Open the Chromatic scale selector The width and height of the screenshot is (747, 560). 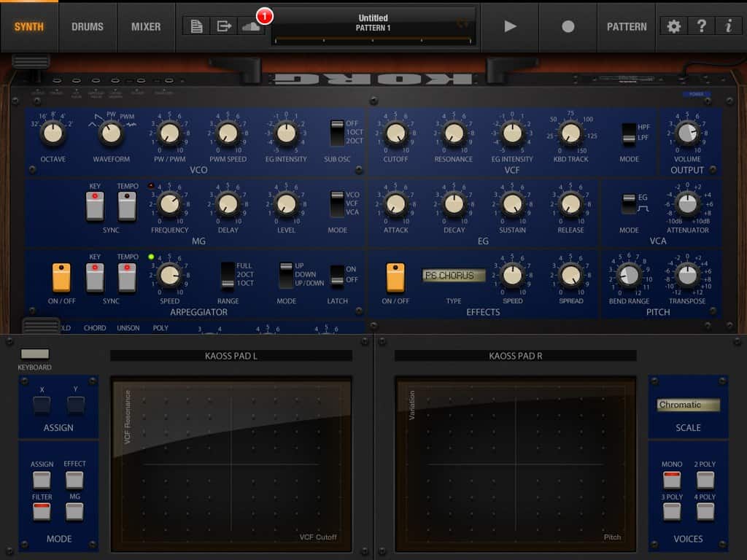(688, 405)
